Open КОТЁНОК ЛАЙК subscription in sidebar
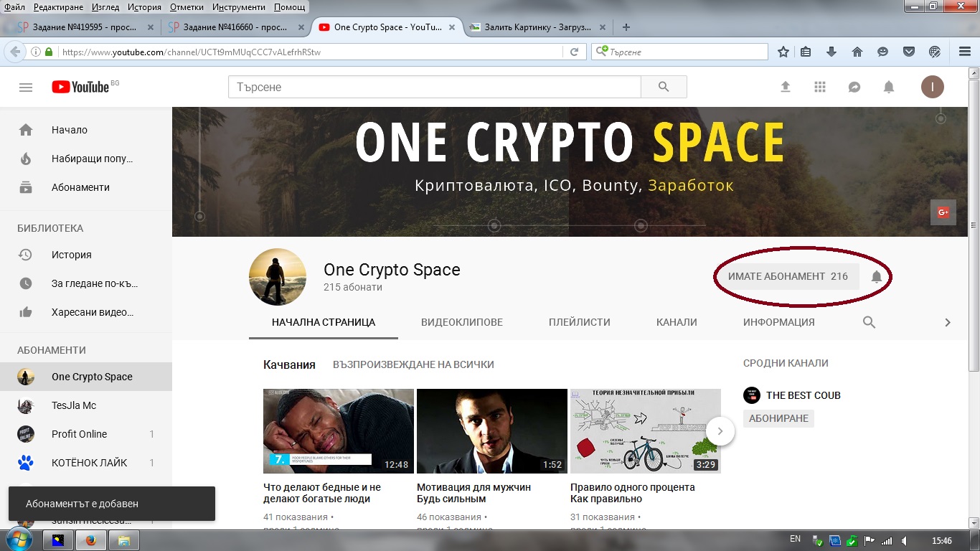The image size is (980, 551). [86, 463]
